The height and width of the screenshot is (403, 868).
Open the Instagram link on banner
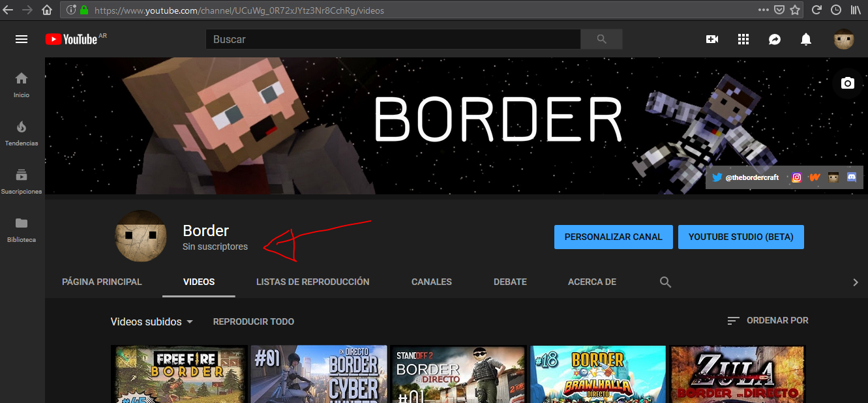[796, 177]
